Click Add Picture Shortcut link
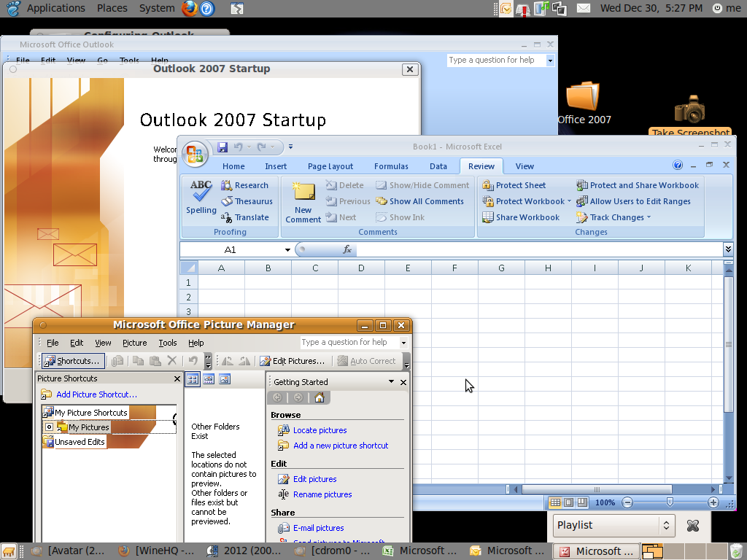The height and width of the screenshot is (560, 747). coord(96,394)
